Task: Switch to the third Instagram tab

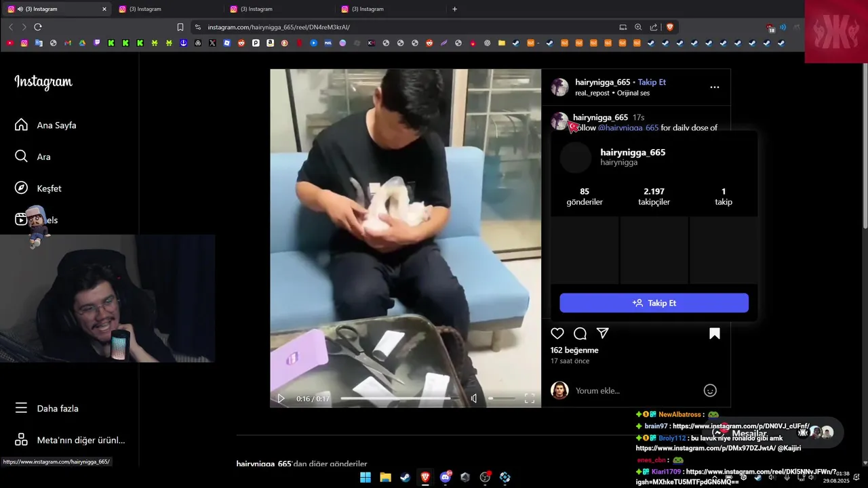Action: click(x=279, y=9)
